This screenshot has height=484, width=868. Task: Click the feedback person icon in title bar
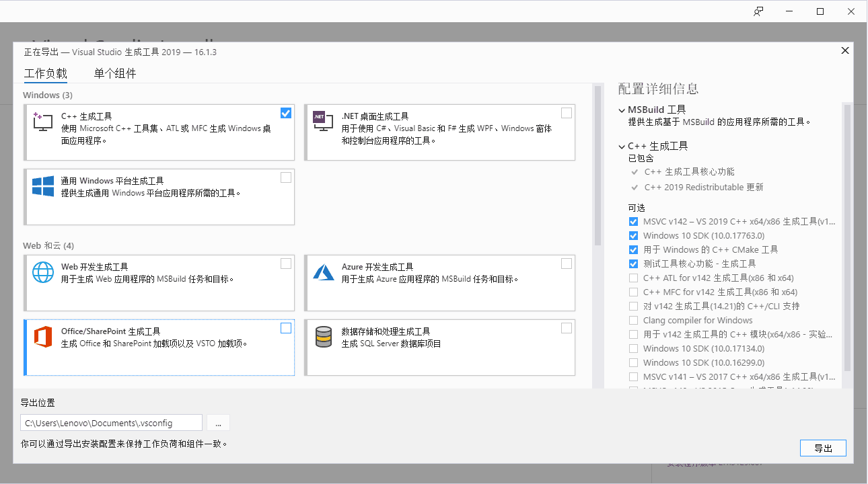759,11
